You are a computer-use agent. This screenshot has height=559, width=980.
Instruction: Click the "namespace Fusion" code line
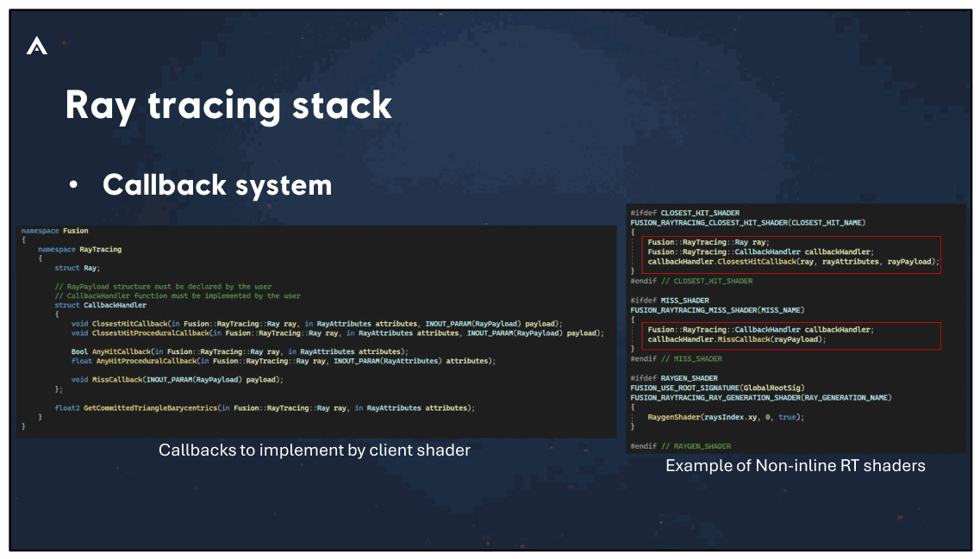(55, 231)
